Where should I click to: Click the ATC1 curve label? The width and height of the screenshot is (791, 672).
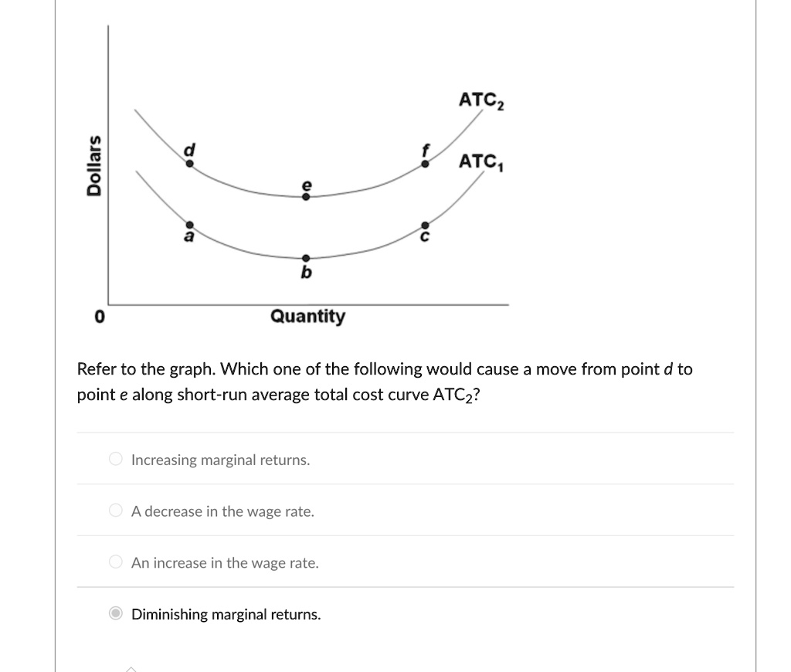(x=479, y=160)
